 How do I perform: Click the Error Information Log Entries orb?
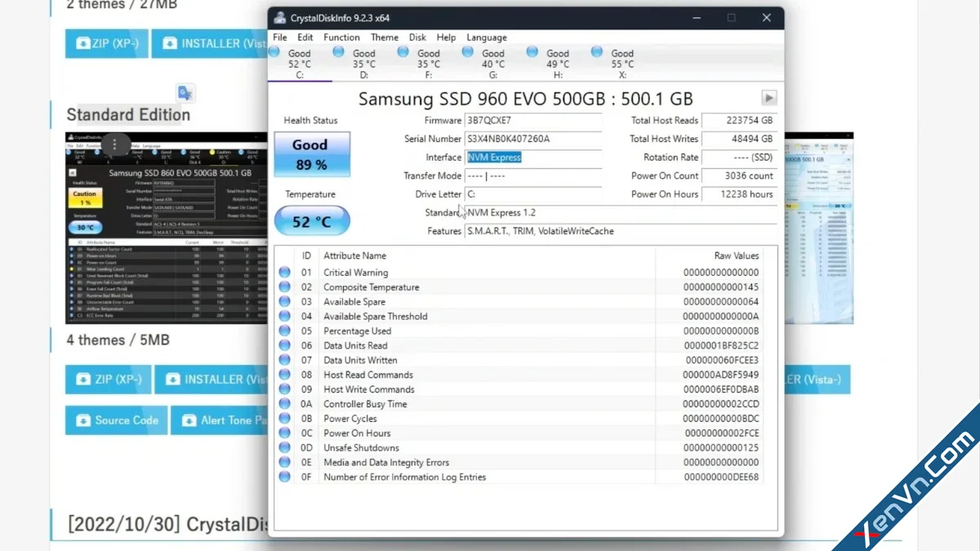pyautogui.click(x=284, y=478)
